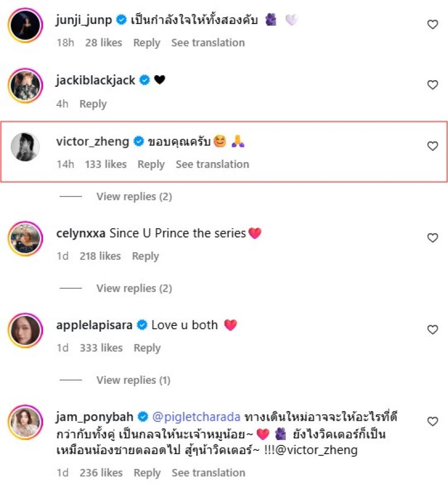Open jam_ponybah's profile avatar
The height and width of the screenshot is (488, 448).
26,422
